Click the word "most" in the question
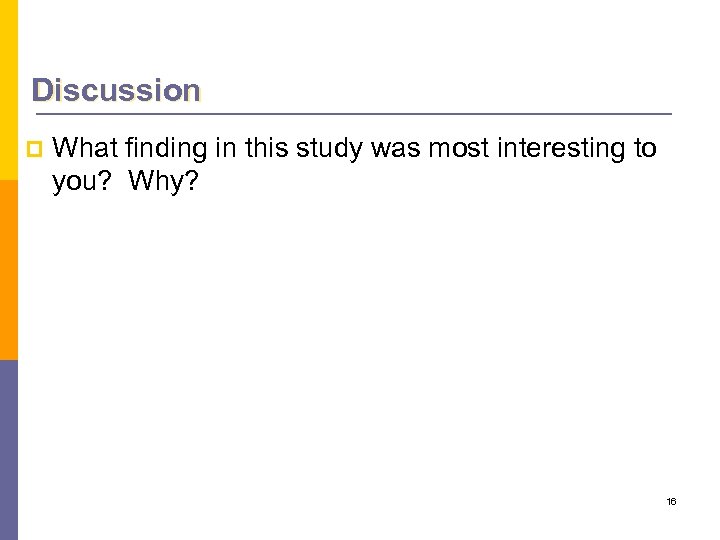Image resolution: width=720 pixels, height=540 pixels. click(x=454, y=149)
